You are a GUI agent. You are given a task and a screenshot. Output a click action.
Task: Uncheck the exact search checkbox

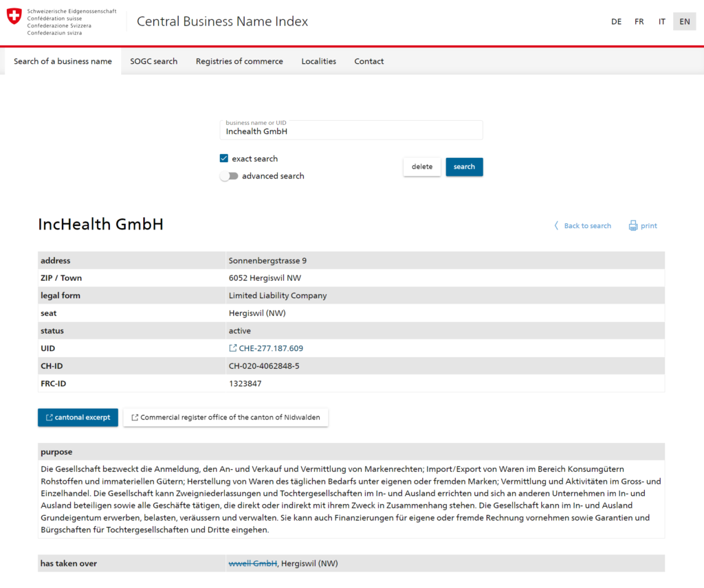(224, 159)
